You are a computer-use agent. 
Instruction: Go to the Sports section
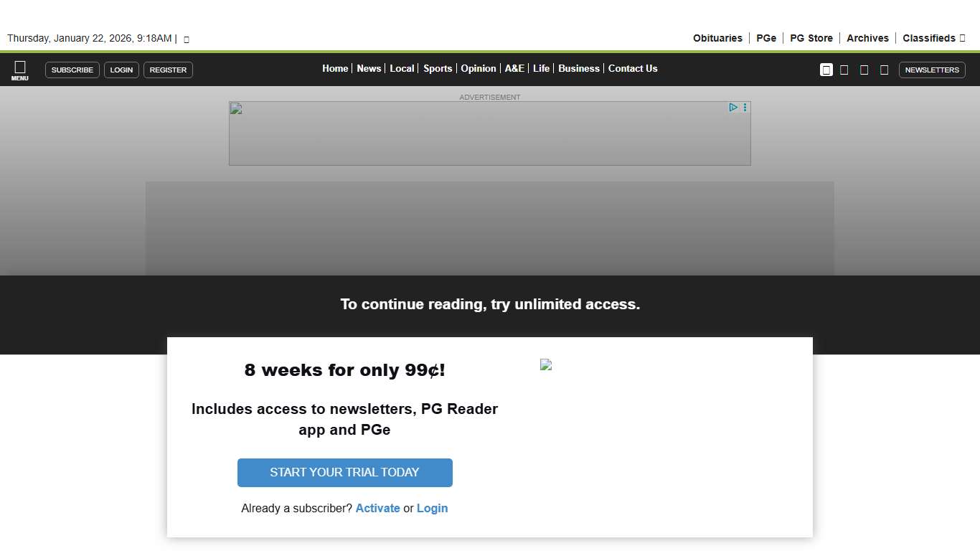pyautogui.click(x=438, y=69)
